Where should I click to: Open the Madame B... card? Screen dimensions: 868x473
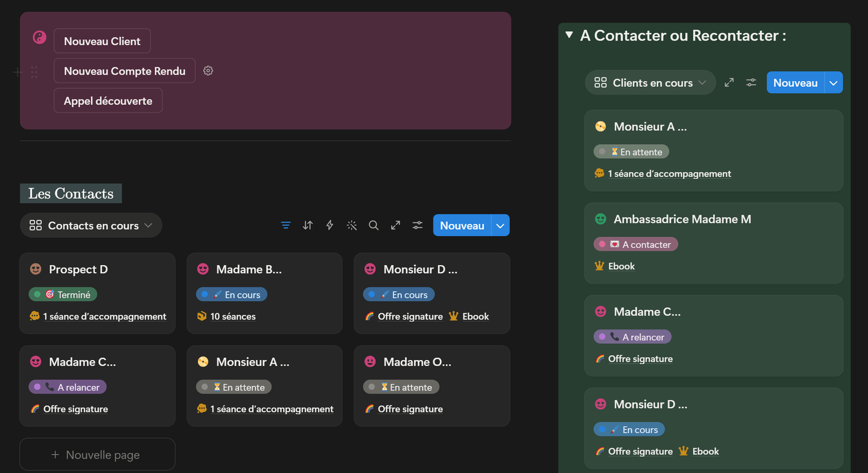[x=264, y=293]
